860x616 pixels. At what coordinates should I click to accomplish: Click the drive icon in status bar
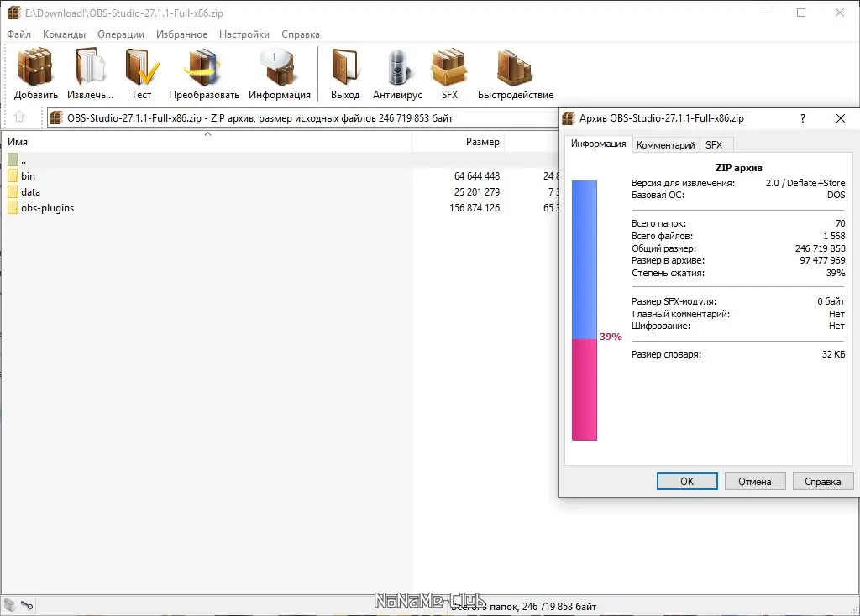(x=9, y=605)
